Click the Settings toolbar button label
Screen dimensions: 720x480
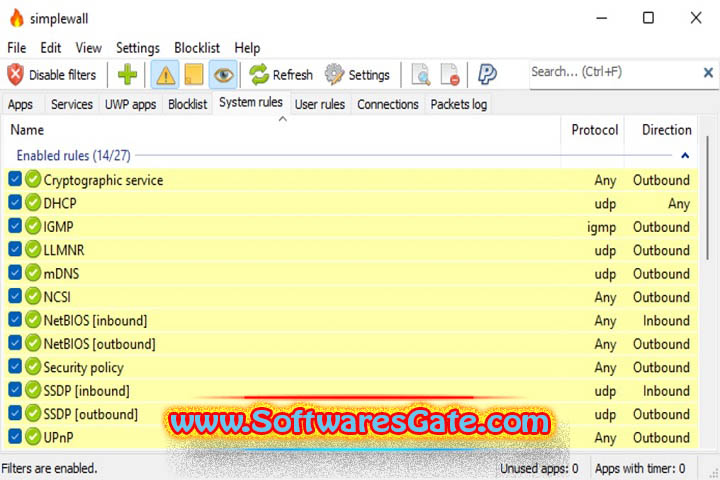coord(369,75)
